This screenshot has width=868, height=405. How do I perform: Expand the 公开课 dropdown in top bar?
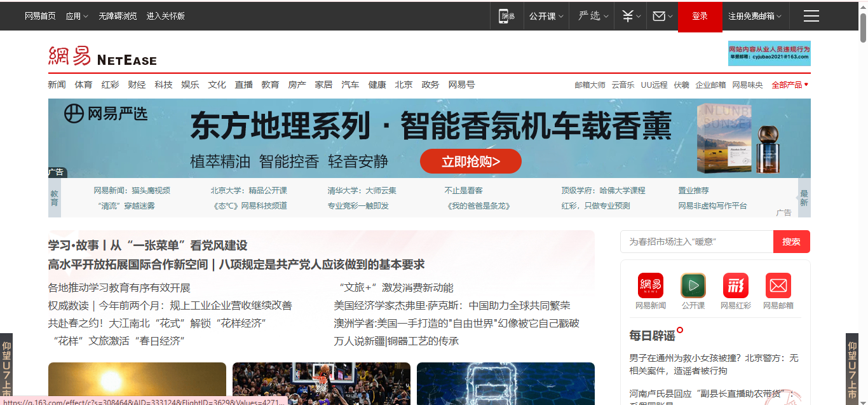[546, 16]
